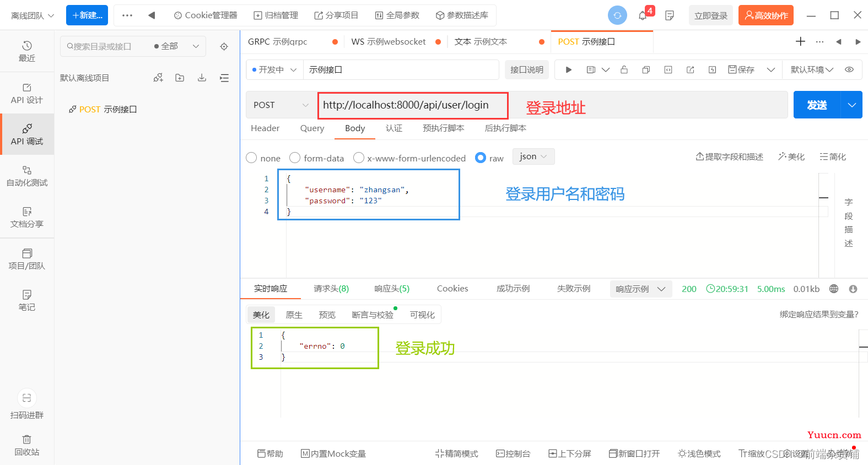
Task: Open the search filter 全部 dropdown
Action: tap(176, 46)
